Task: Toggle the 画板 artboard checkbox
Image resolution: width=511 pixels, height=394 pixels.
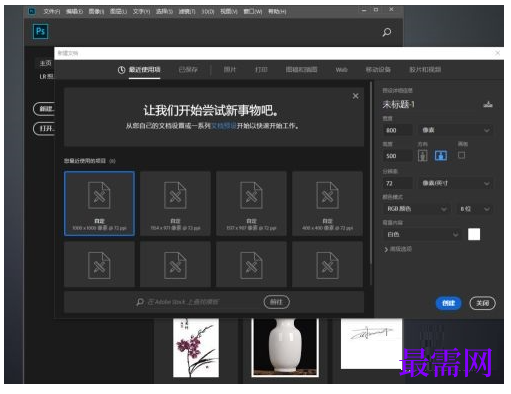Action: 461,155
